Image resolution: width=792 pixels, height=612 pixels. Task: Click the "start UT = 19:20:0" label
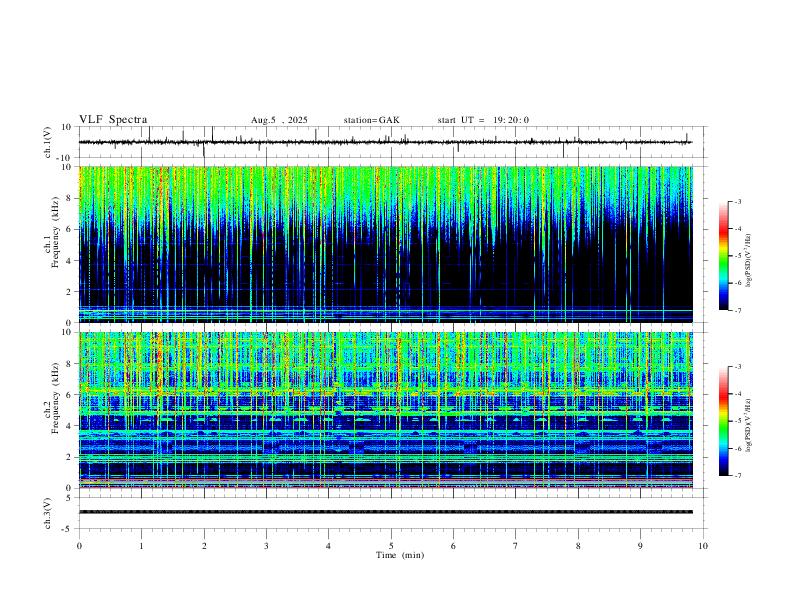[483, 120]
